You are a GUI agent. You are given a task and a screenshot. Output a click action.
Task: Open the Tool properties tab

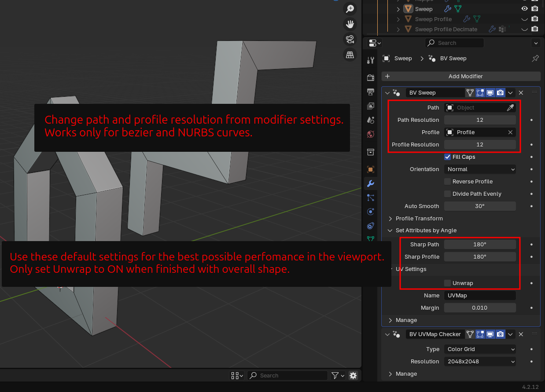[371, 60]
